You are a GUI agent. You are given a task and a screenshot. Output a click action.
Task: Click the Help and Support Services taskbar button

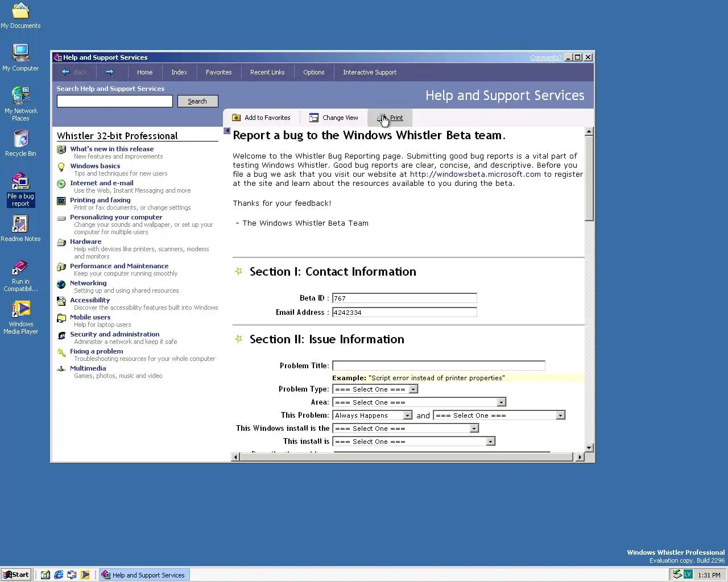(144, 575)
